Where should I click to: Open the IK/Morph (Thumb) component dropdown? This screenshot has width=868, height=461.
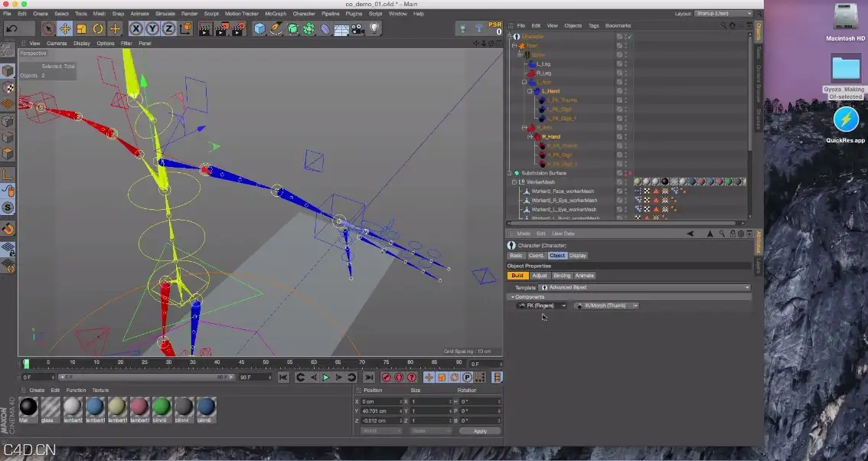coord(606,306)
